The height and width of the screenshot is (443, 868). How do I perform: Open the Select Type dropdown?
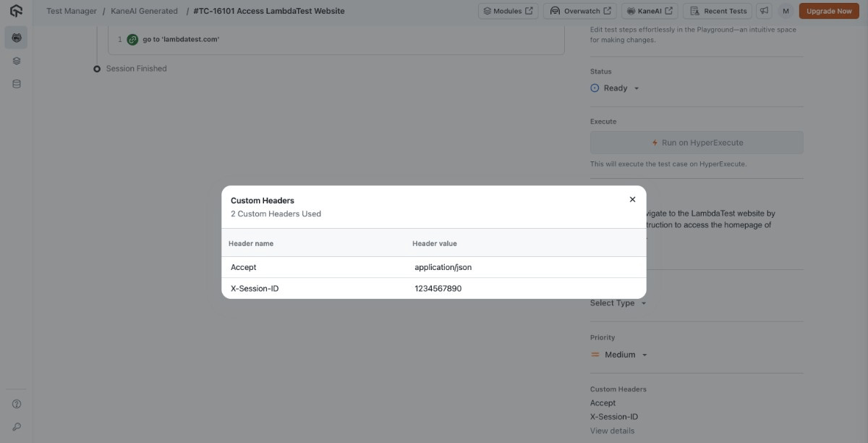coord(616,303)
